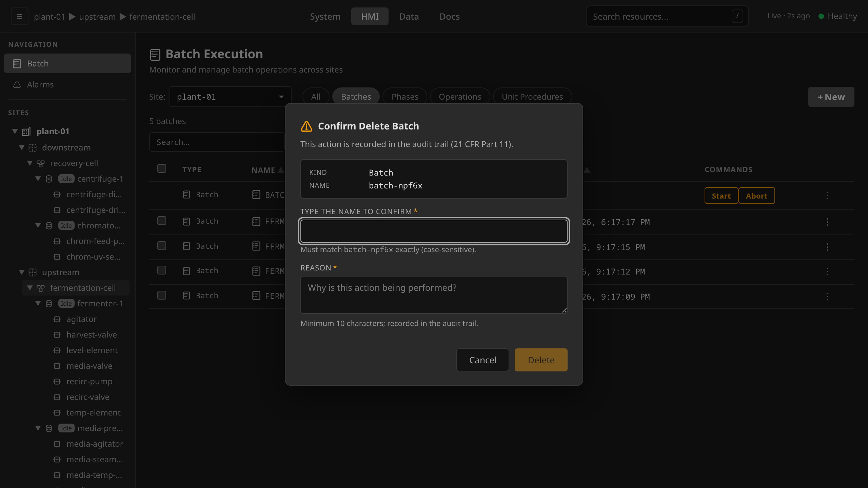Open kebab menu for 9:17:09 PM row
The width and height of the screenshot is (868, 488).
[827, 297]
